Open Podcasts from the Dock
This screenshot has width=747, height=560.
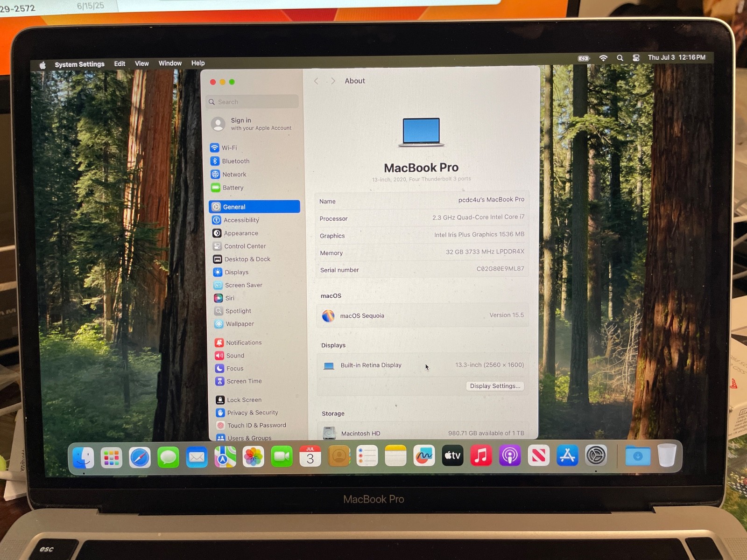(510, 455)
